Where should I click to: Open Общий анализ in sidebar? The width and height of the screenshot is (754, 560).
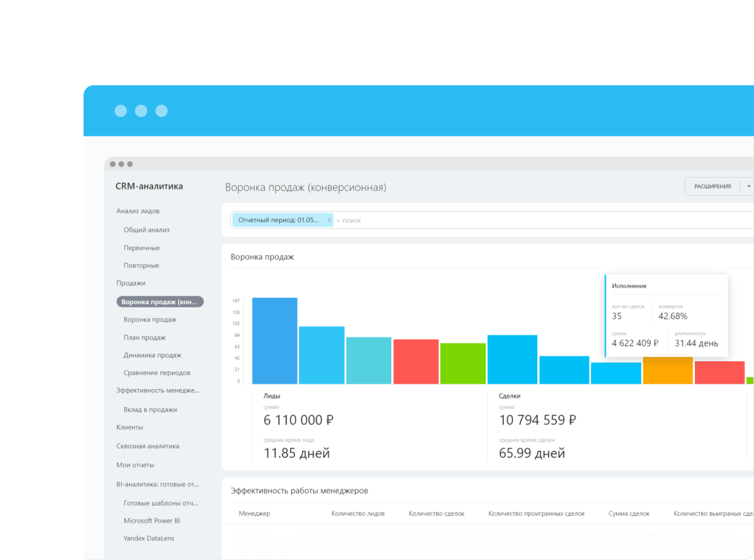click(x=146, y=229)
